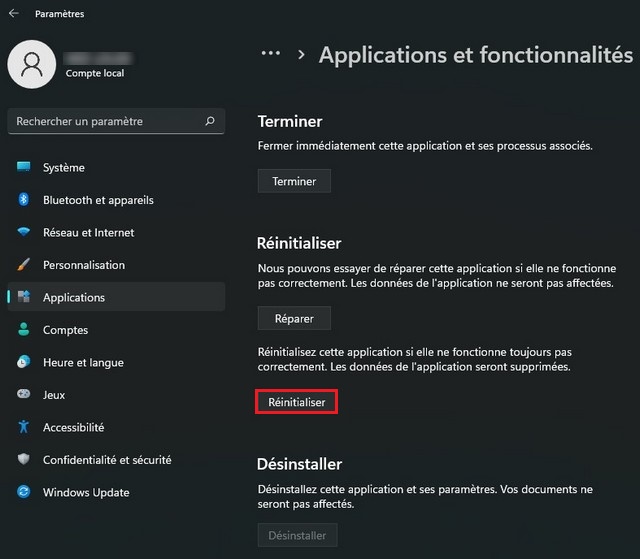Click the Personnalisation paintbrush icon
640x559 pixels.
click(x=24, y=265)
